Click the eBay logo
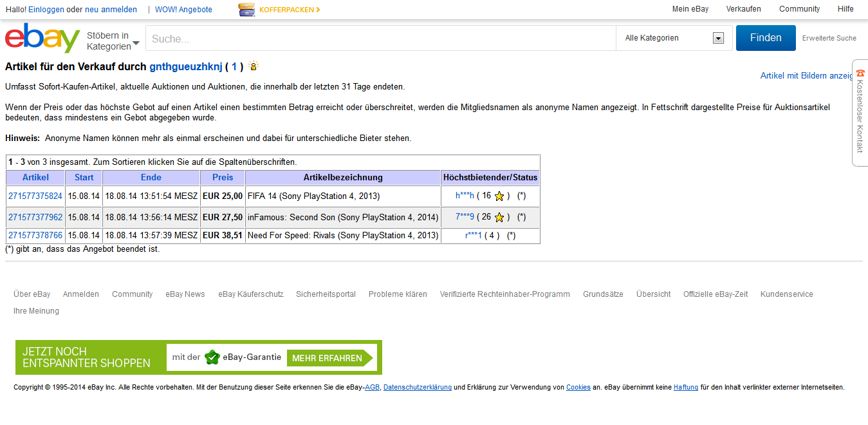 pyautogui.click(x=42, y=38)
